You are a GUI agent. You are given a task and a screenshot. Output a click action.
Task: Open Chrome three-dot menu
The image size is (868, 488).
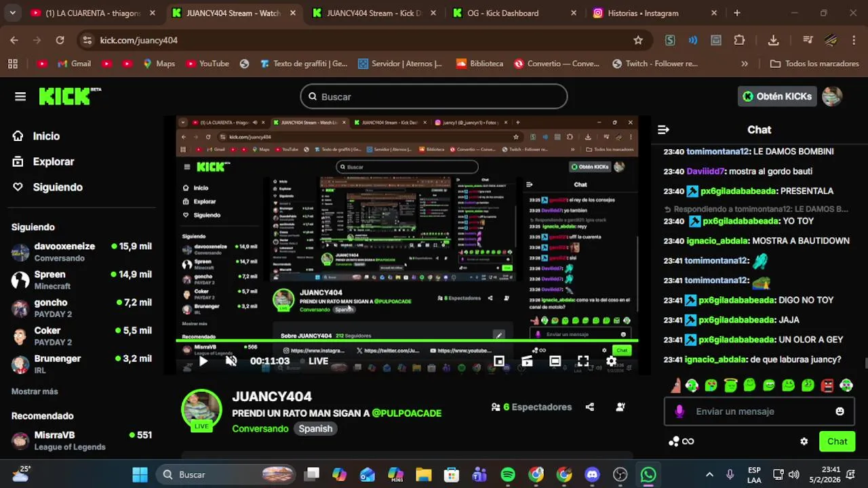852,40
